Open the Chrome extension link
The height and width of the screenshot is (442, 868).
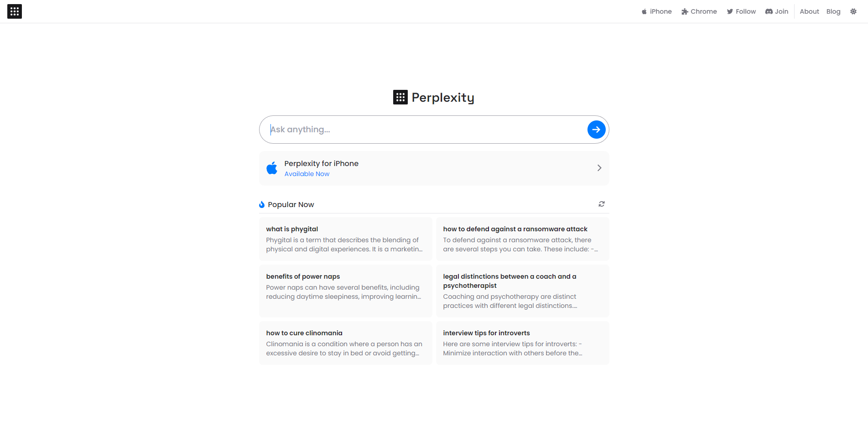tap(699, 11)
